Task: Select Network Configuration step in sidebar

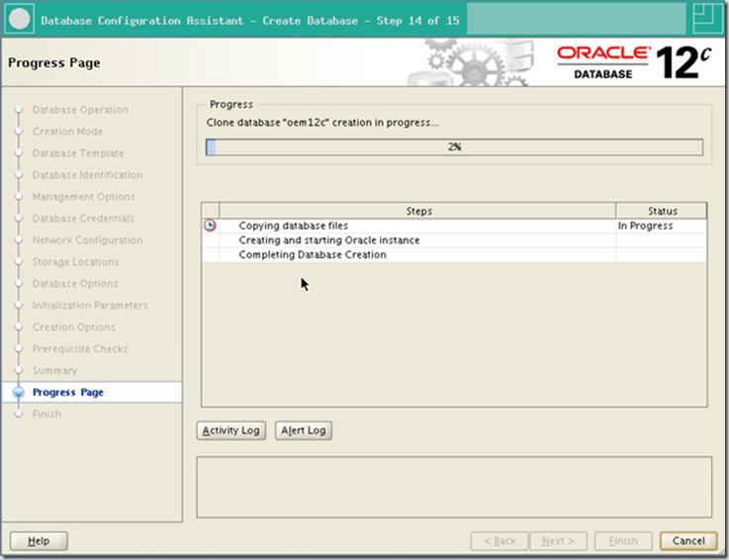Action: (87, 240)
